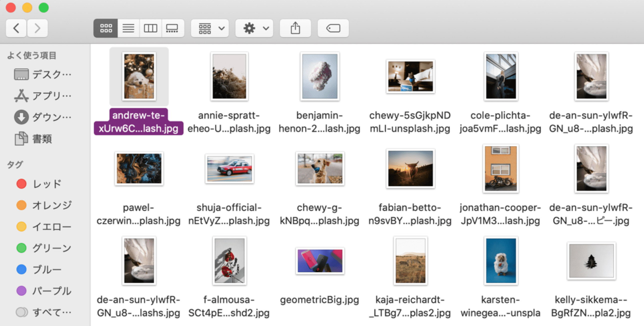
Task: Select the レッド tag
Action: click(x=39, y=184)
